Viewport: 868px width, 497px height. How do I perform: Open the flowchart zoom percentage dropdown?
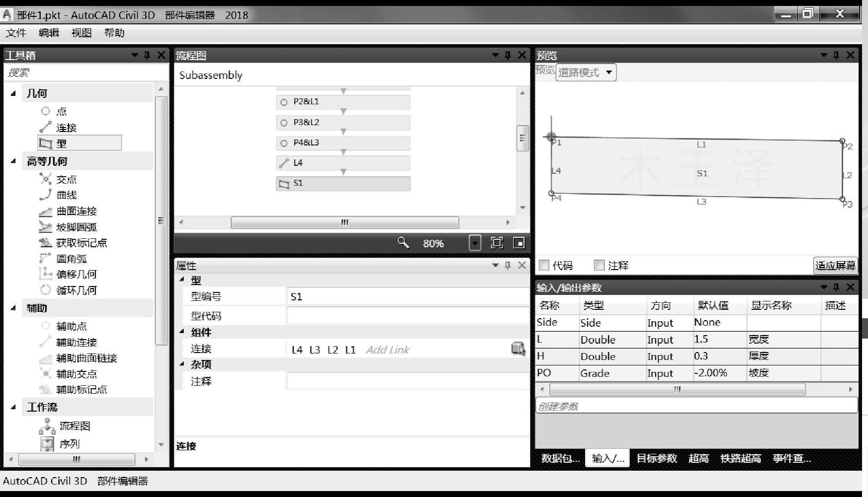pos(475,243)
